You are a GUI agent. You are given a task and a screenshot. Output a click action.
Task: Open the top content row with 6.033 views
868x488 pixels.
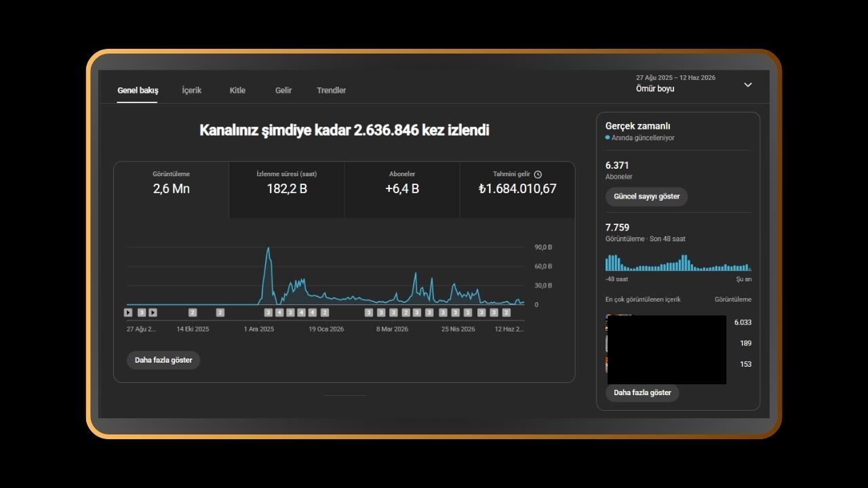click(678, 323)
